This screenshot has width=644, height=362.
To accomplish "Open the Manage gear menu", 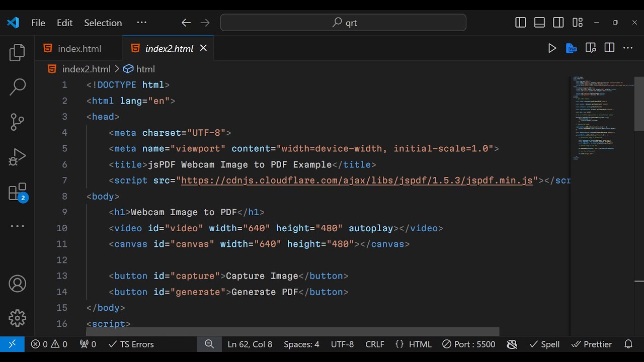I will point(17,318).
